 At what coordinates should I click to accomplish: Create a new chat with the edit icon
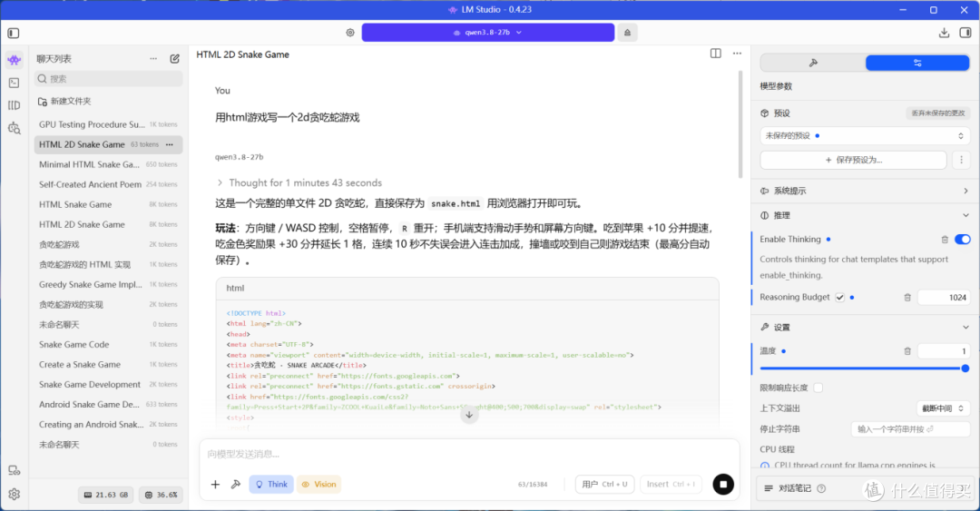point(174,59)
